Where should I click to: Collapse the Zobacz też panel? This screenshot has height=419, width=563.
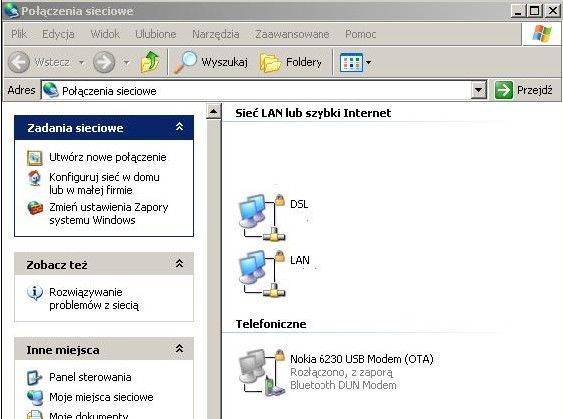[x=179, y=264]
